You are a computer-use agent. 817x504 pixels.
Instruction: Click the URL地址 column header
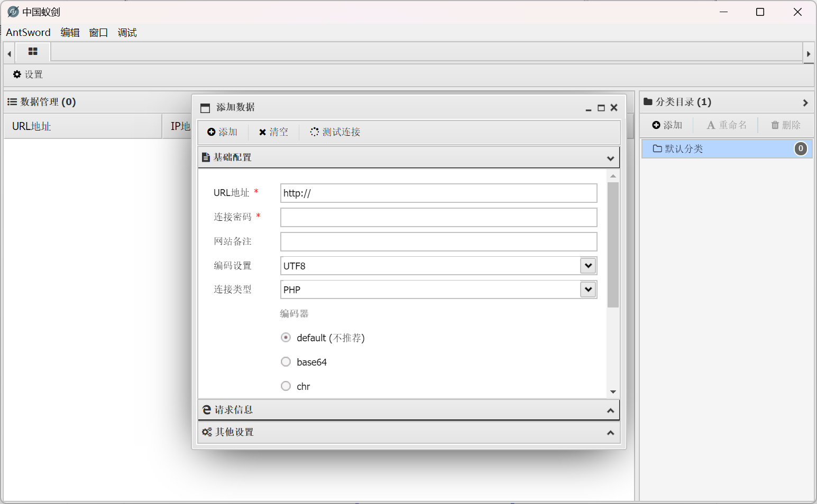pyautogui.click(x=83, y=126)
